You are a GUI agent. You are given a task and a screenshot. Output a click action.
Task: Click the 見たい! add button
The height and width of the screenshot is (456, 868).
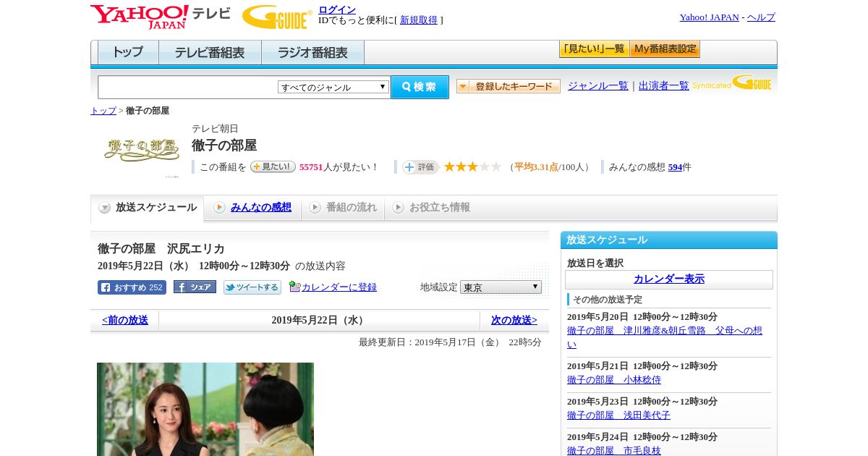(273, 166)
